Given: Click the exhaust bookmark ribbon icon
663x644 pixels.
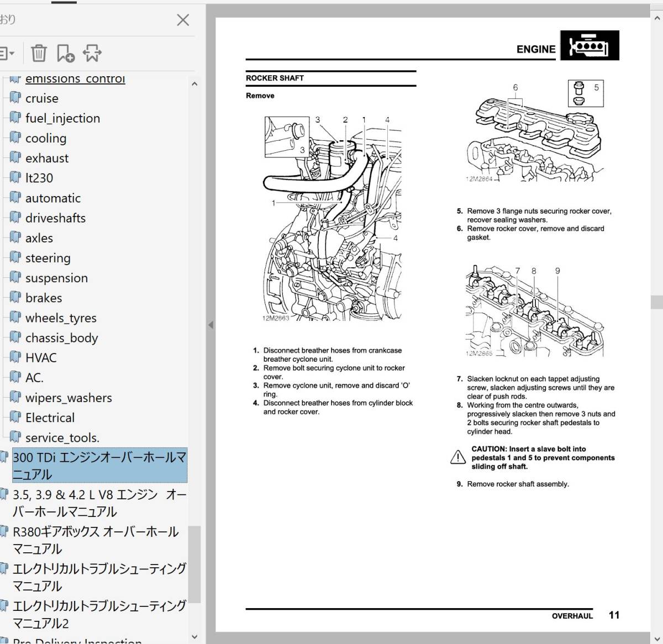Looking at the screenshot, I should (x=15, y=157).
